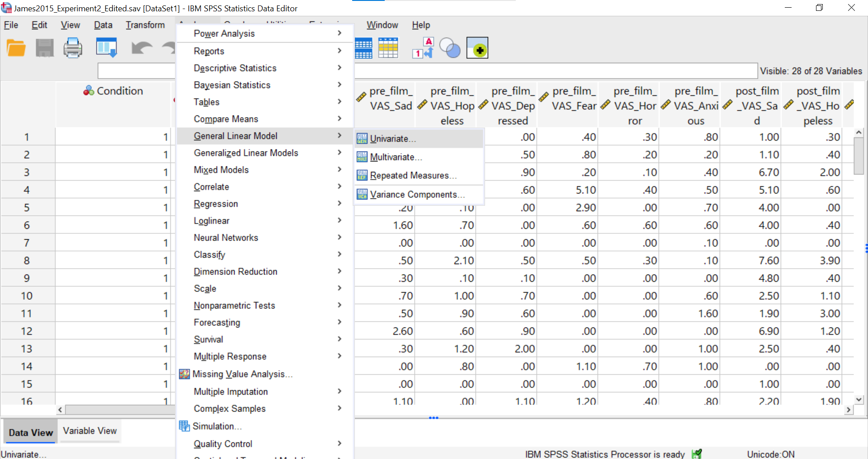Select row 8 header
This screenshot has width=868, height=459.
(28, 260)
